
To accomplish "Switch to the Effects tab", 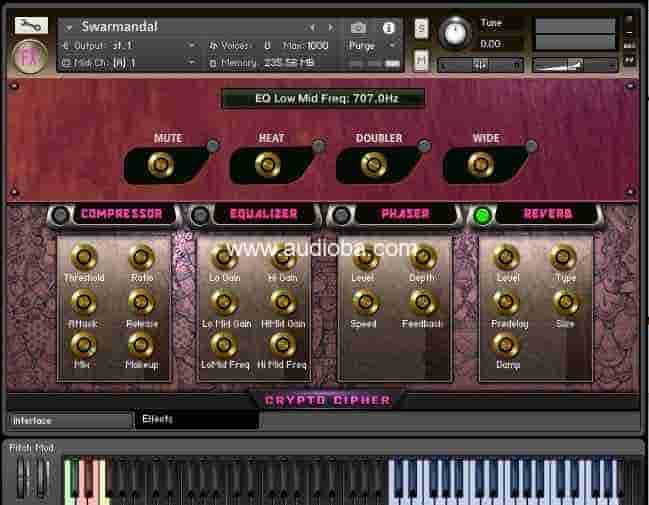I will coord(195,419).
